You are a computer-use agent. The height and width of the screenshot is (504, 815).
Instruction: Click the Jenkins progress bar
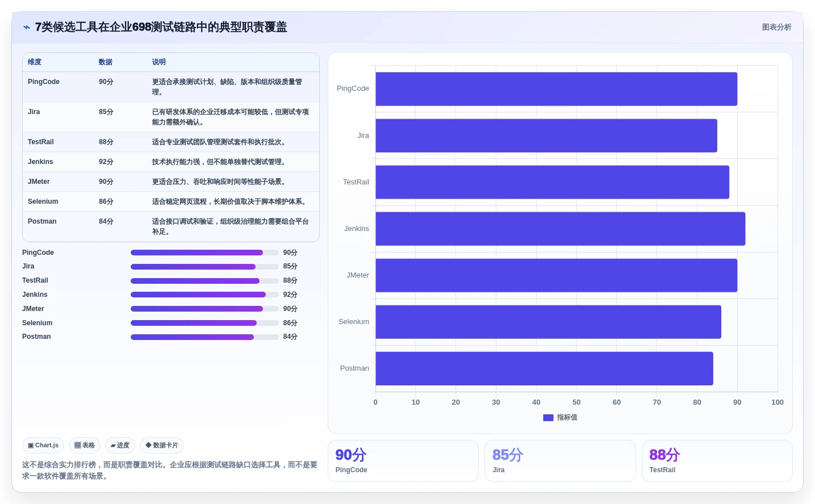coord(204,295)
